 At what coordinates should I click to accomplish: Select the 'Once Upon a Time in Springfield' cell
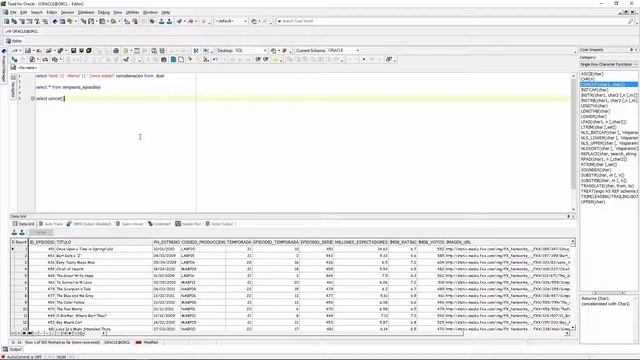point(104,249)
